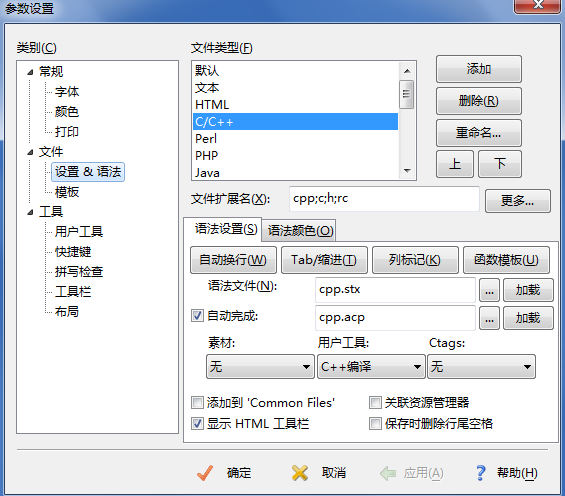
Task: Select 模板 in the category tree
Action: pos(67,192)
